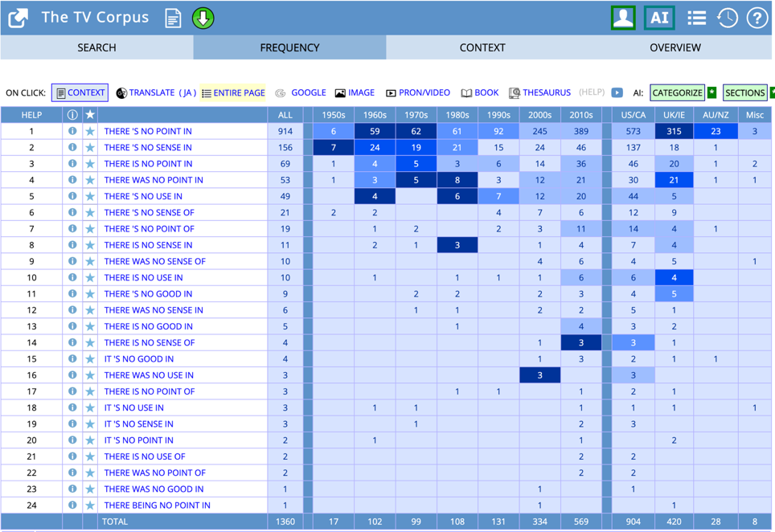Click the SECTIONS AI button
Screen dimensions: 775x532
point(744,93)
